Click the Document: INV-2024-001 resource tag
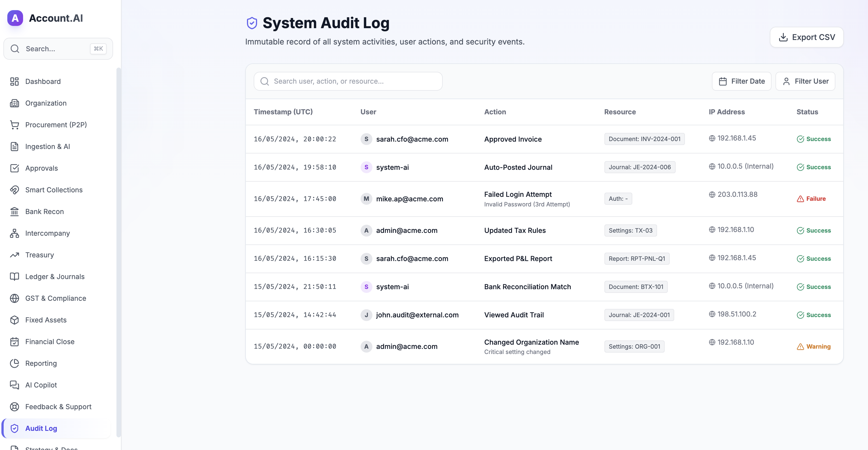Screen dimensions: 868x450 point(644,139)
